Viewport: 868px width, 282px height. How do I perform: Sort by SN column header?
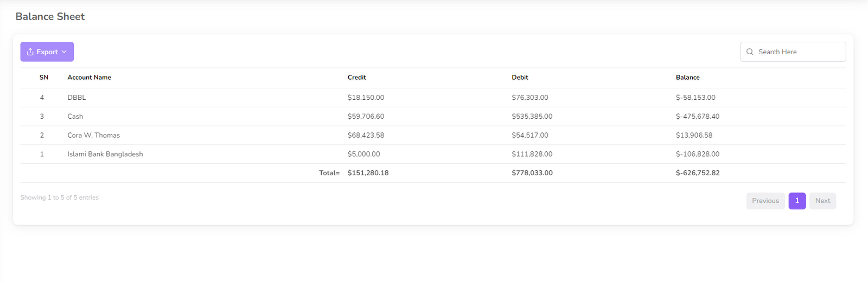[x=44, y=78]
